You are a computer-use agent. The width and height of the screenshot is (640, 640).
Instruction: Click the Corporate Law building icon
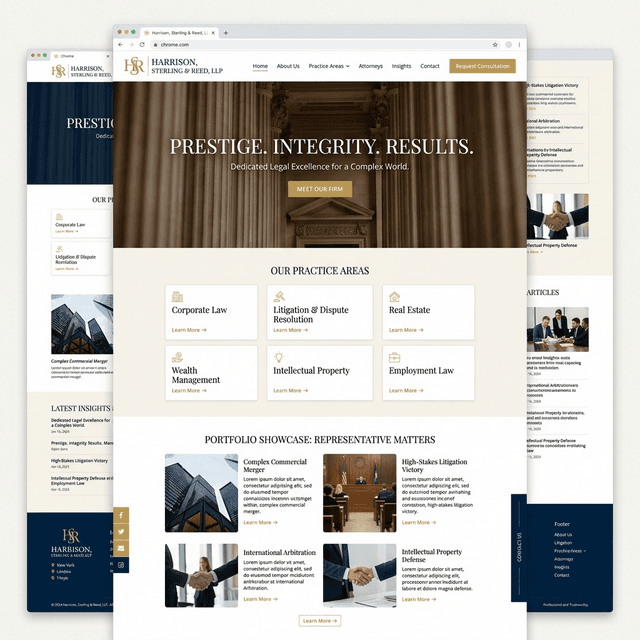coord(177,297)
